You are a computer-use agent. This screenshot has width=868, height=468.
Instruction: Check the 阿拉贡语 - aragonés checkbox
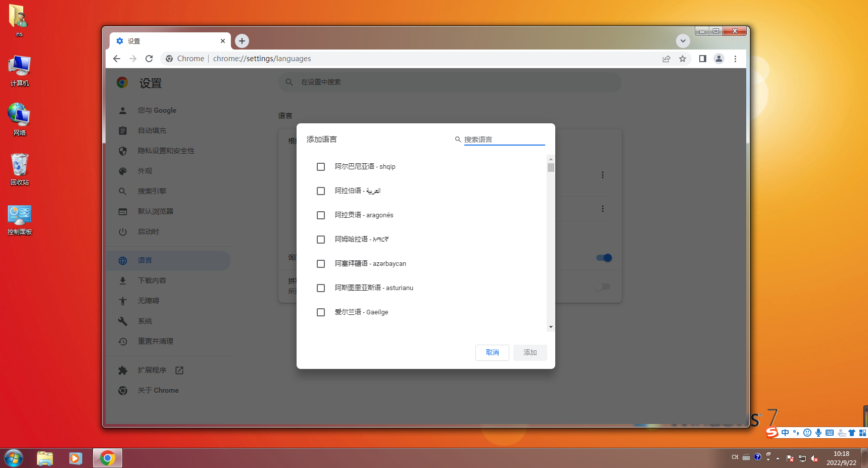click(321, 215)
